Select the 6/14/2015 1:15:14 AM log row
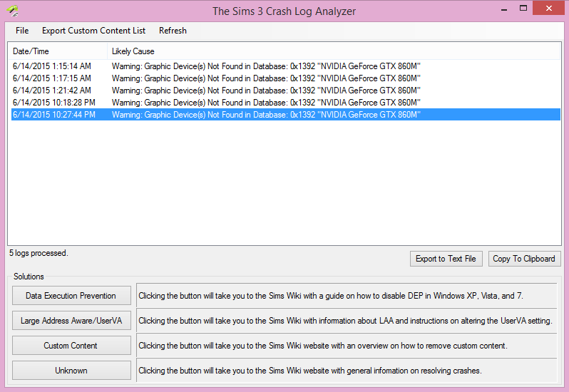 point(286,66)
